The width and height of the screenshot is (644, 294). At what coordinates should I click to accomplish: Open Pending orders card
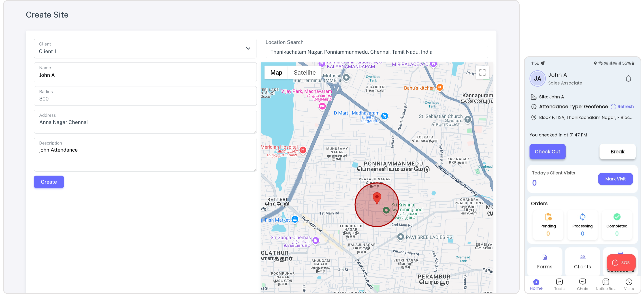coord(548,225)
